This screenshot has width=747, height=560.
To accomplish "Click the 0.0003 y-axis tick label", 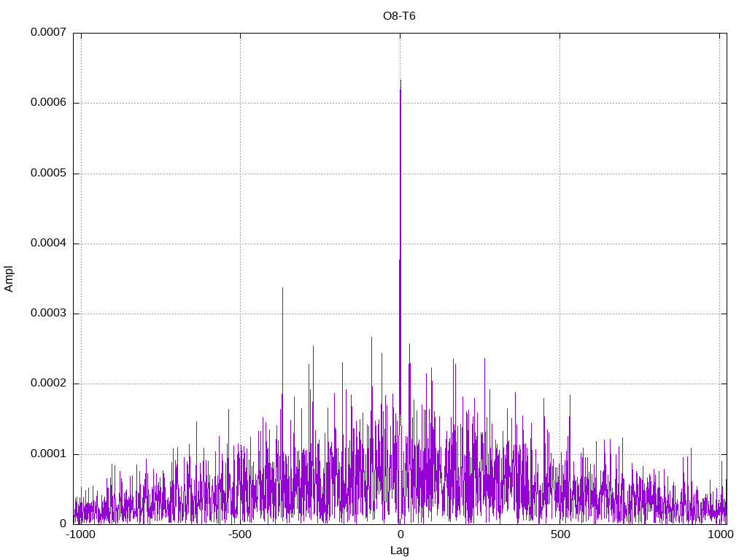I will [49, 313].
